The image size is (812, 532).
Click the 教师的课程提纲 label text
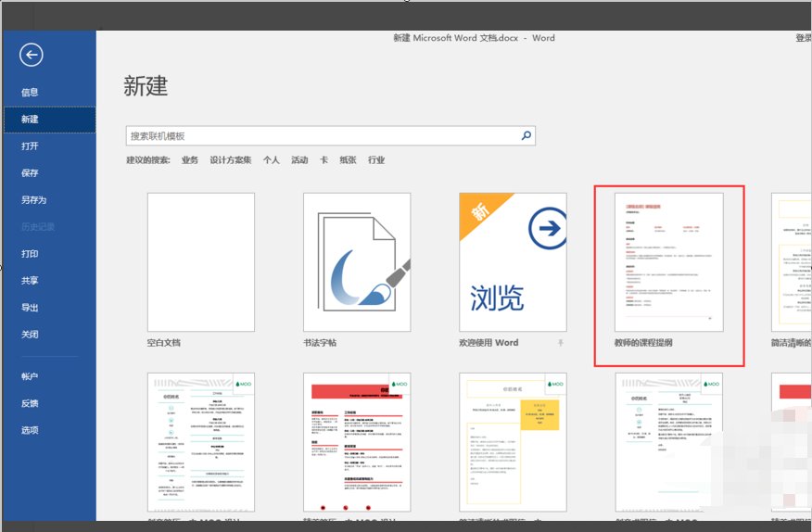pyautogui.click(x=643, y=342)
